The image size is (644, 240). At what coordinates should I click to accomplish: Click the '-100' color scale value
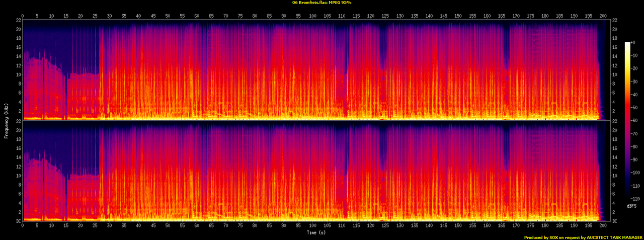point(636,172)
